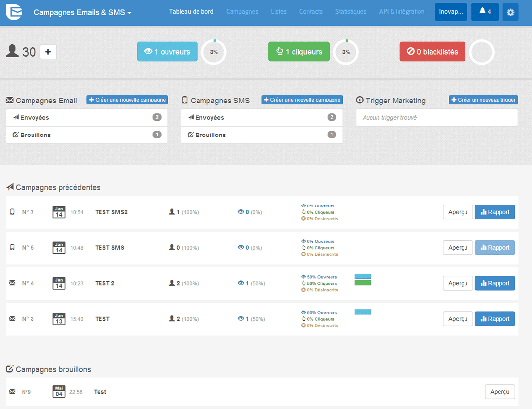Image resolution: width=532 pixels, height=409 pixels.
Task: Click the Jan 14 calendar icon for TEST SMS2
Action: [x=59, y=212]
